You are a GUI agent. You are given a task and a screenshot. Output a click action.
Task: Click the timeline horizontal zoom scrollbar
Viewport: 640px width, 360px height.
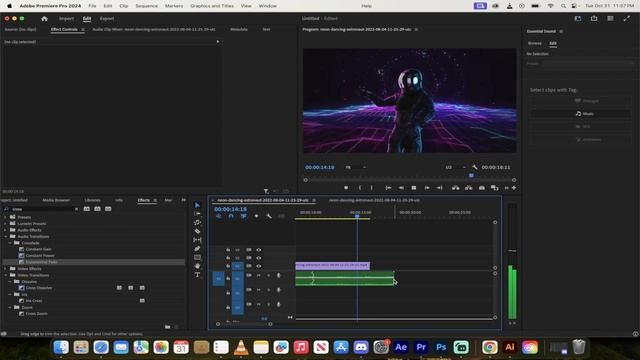[244, 324]
